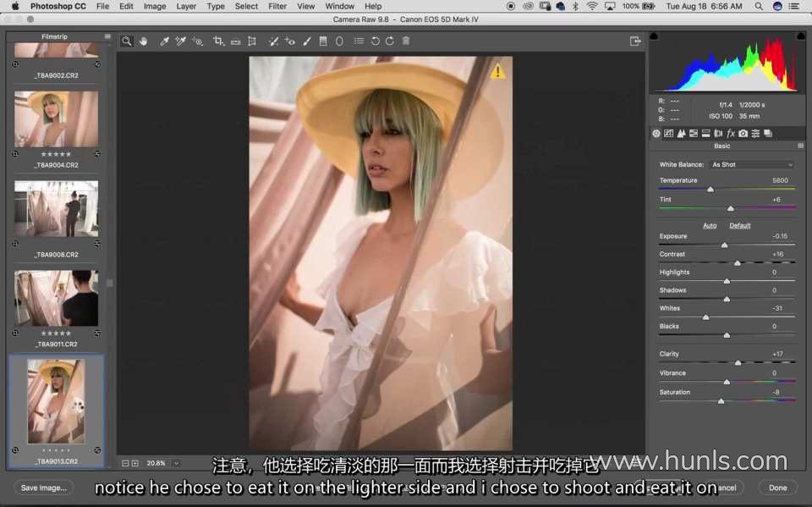This screenshot has width=812, height=507.
Task: Open macOS Spotlight search icon
Action: 759,6
